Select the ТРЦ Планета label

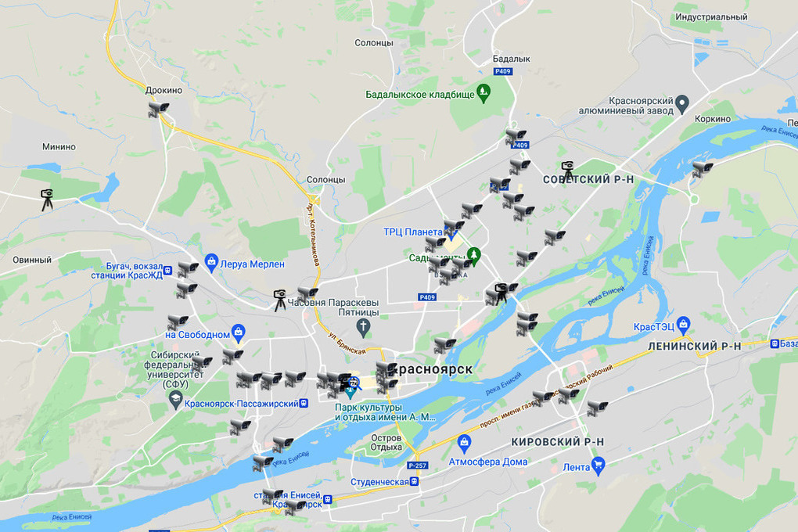413,232
